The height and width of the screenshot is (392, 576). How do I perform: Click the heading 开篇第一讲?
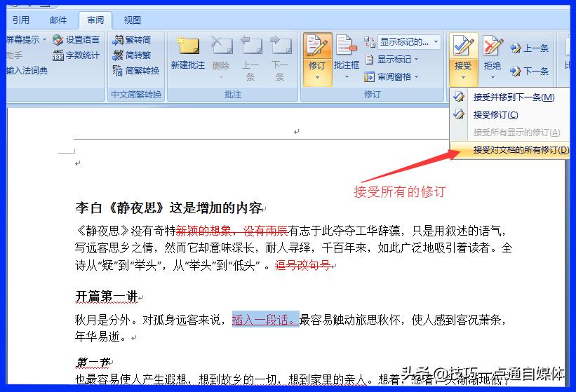(x=107, y=296)
